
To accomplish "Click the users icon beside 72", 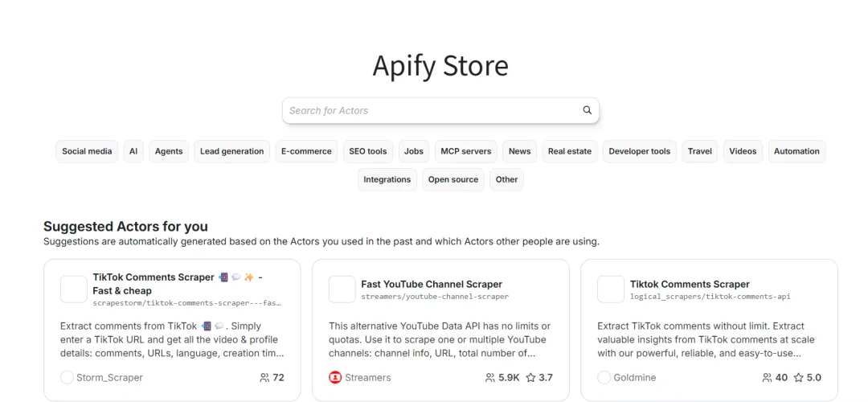I will 264,377.
